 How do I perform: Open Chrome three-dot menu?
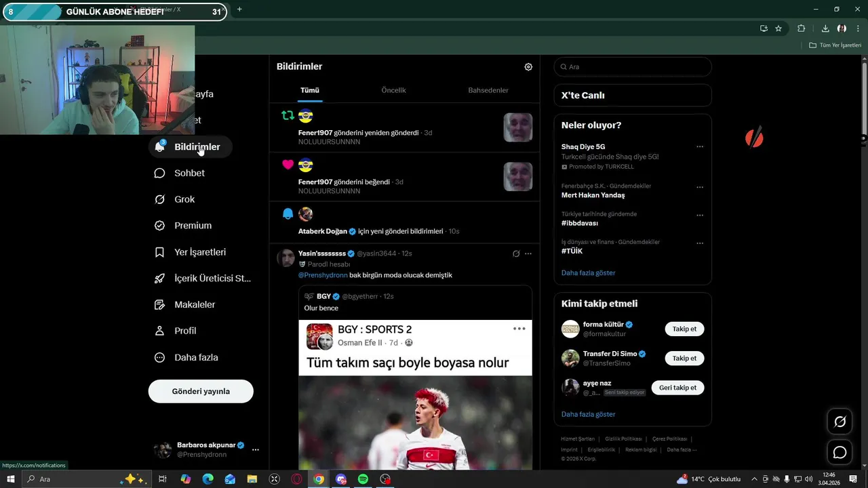(x=858, y=28)
